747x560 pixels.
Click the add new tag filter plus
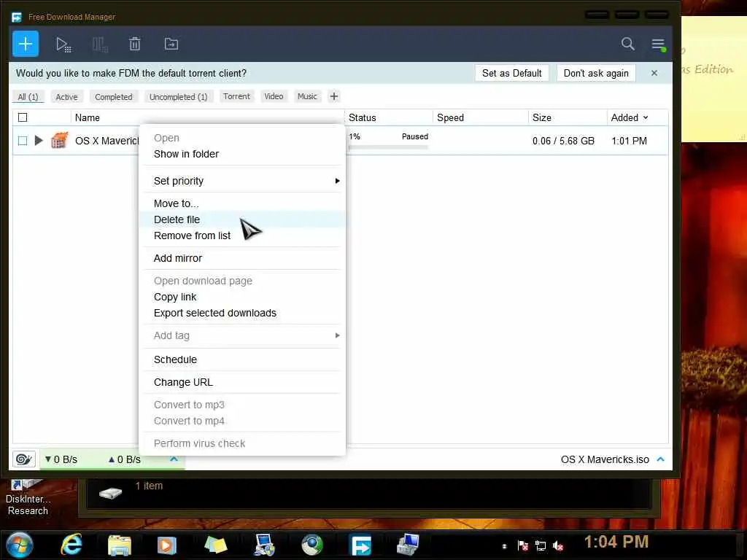coord(334,97)
